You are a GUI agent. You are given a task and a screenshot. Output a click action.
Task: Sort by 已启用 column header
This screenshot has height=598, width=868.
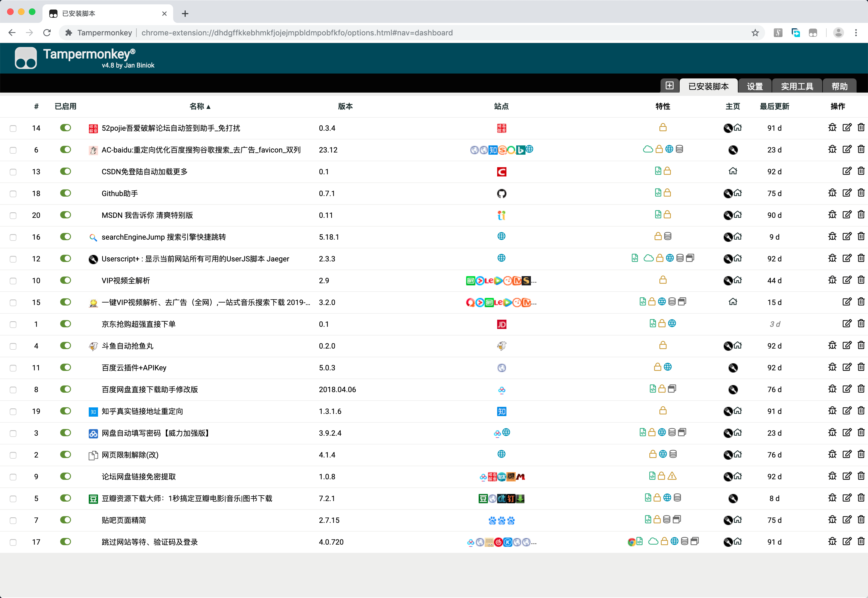coord(66,106)
